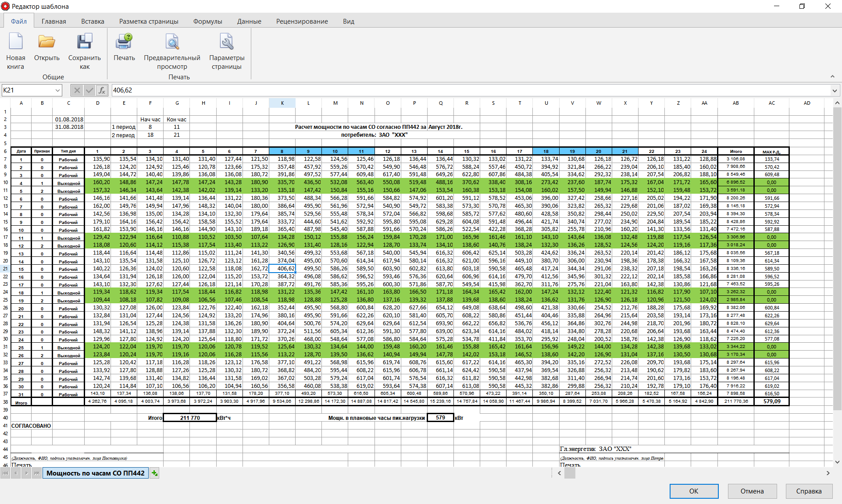Click the Отмена button
This screenshot has height=504, width=842.
click(x=752, y=491)
